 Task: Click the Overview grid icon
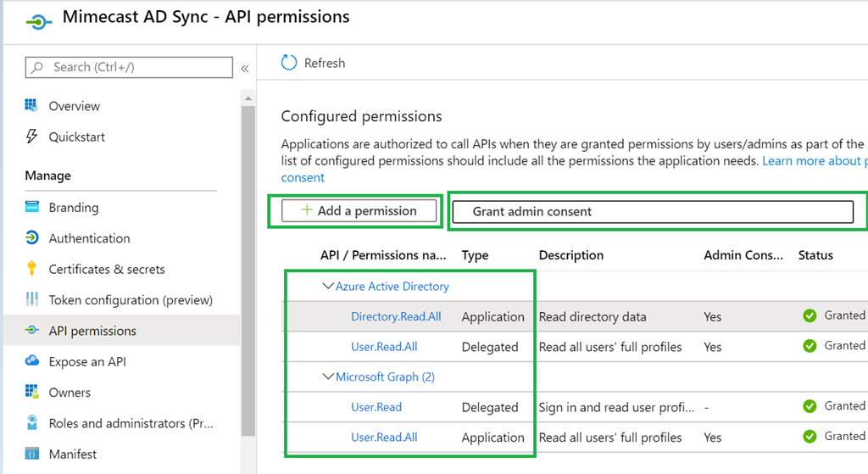coord(31,105)
